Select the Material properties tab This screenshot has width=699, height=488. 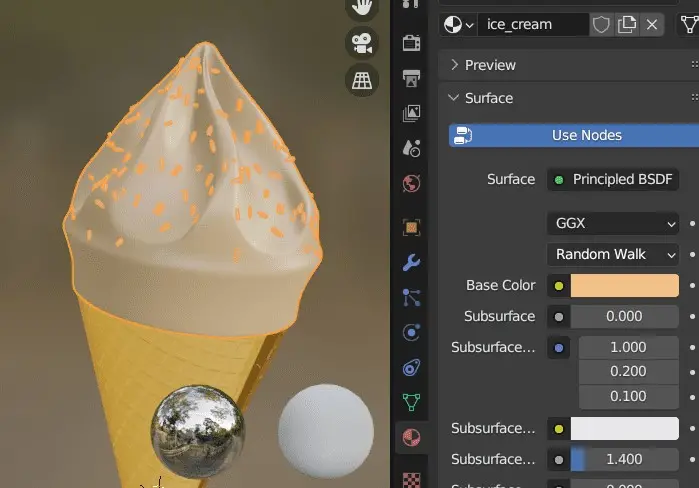point(411,438)
